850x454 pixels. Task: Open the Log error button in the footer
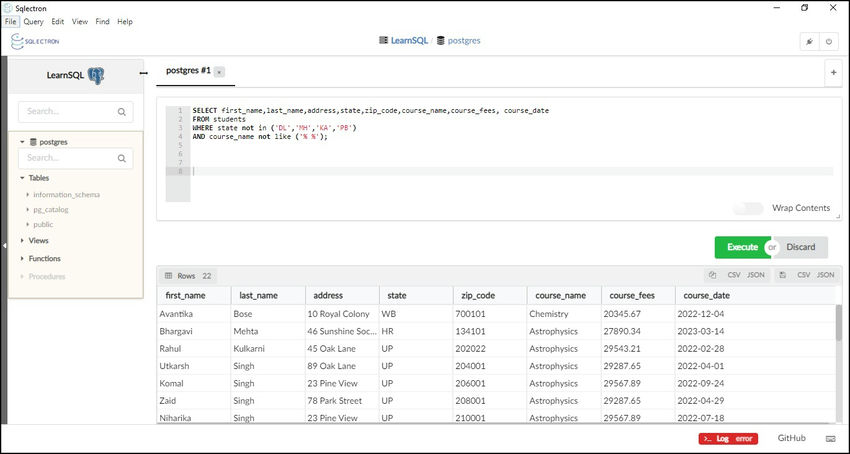click(x=728, y=439)
